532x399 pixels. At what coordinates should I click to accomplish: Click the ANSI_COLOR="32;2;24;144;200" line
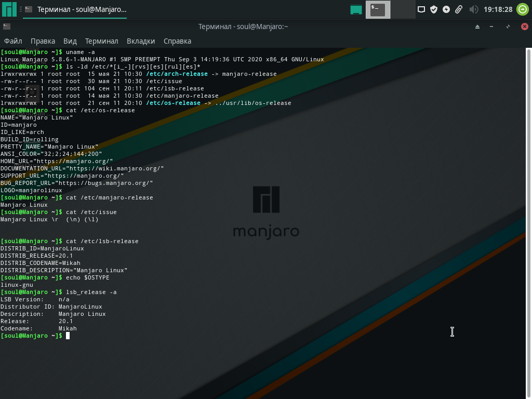click(x=51, y=154)
